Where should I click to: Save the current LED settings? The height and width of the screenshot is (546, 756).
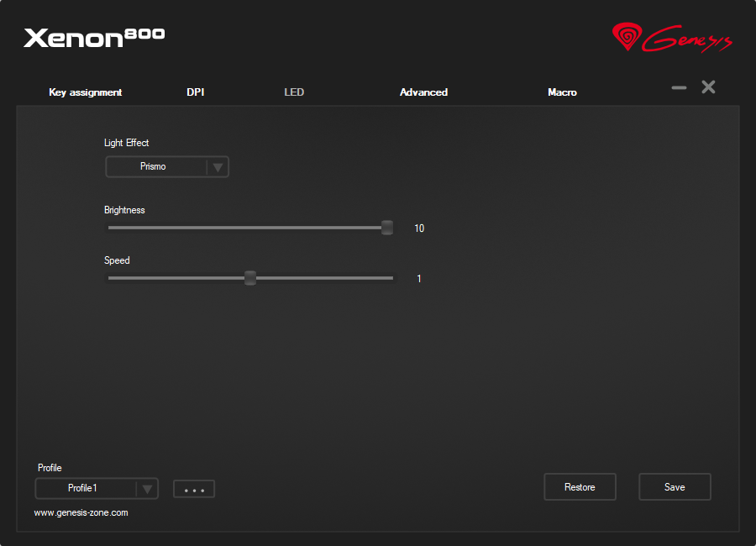(x=675, y=487)
